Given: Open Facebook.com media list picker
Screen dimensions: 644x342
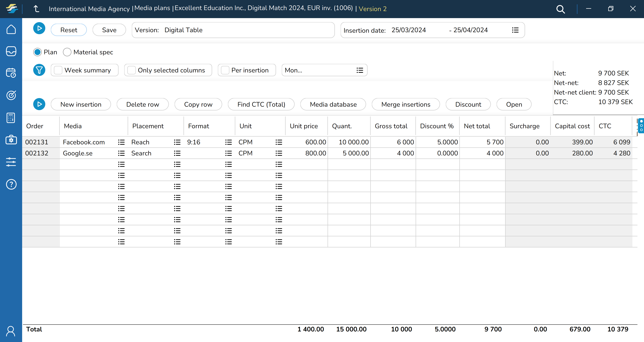Looking at the screenshot, I should pyautogui.click(x=121, y=142).
